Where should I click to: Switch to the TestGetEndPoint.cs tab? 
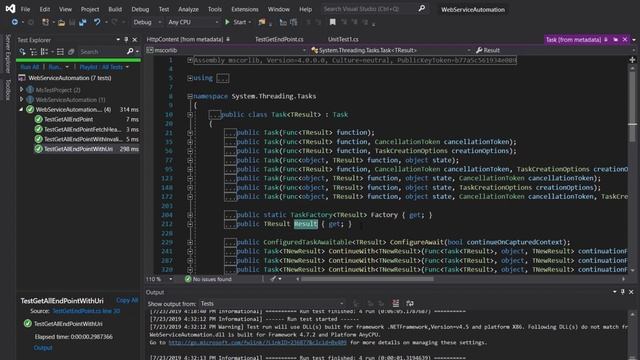pos(279,40)
